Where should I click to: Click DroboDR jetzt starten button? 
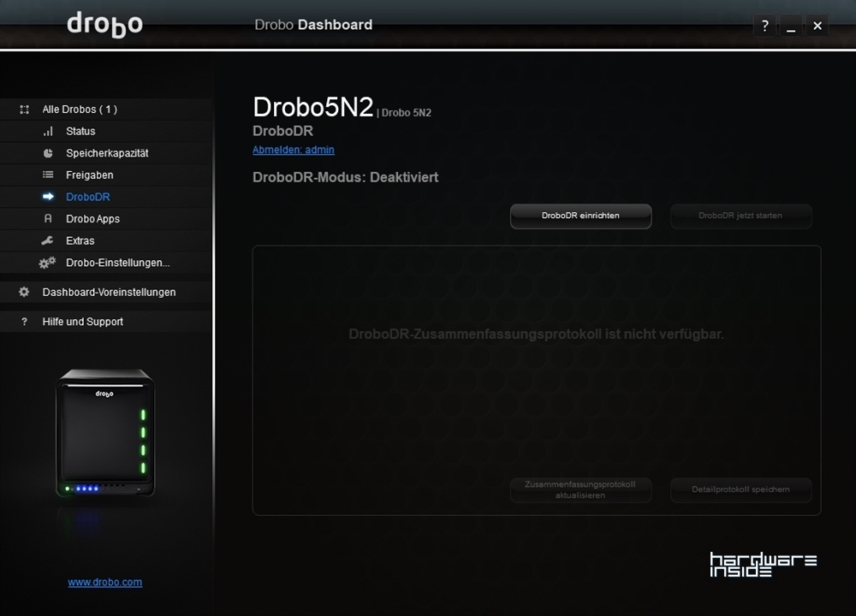point(740,216)
